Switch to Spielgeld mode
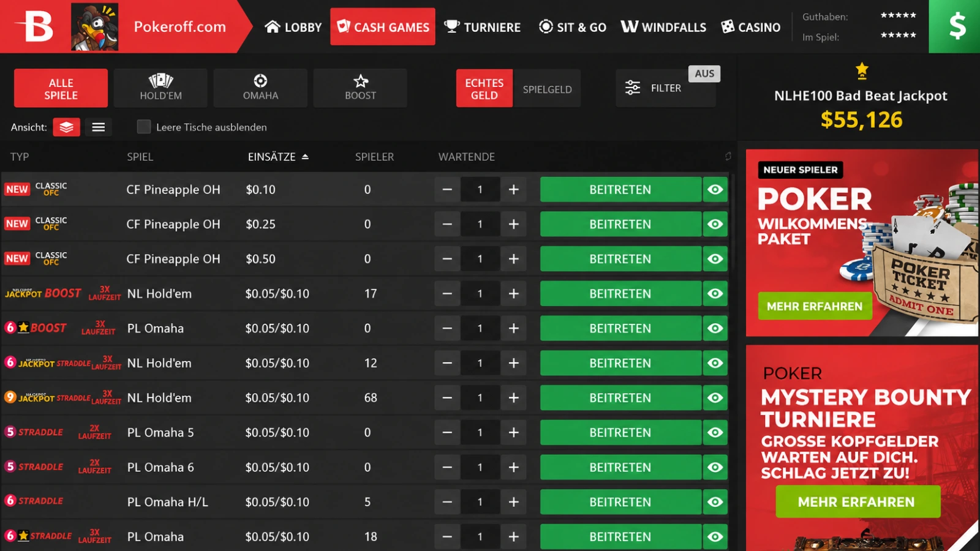980x551 pixels. (x=547, y=89)
